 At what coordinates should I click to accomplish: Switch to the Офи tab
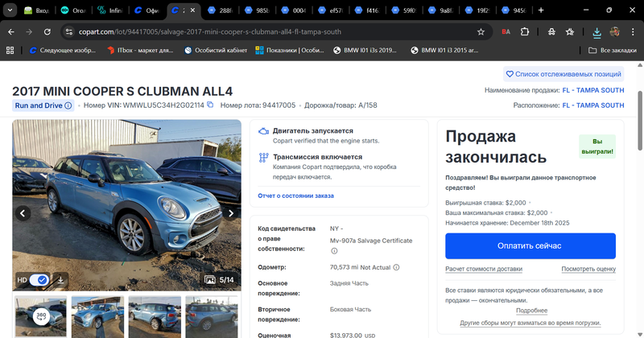147,10
